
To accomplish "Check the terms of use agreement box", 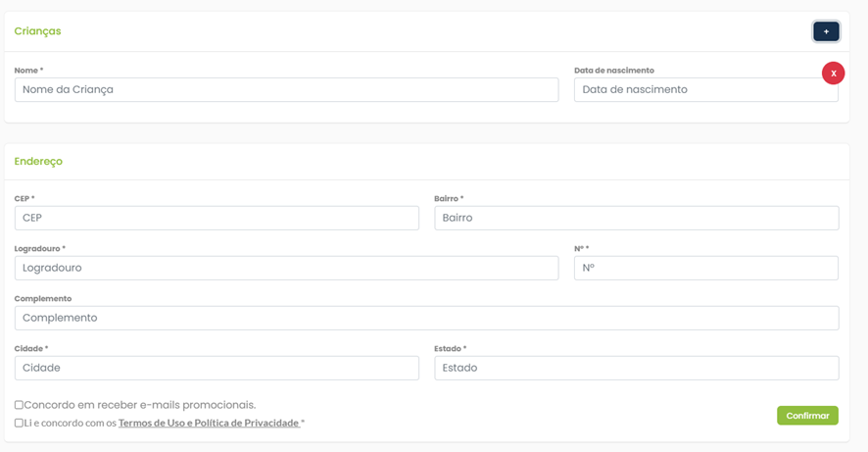I will (19, 423).
